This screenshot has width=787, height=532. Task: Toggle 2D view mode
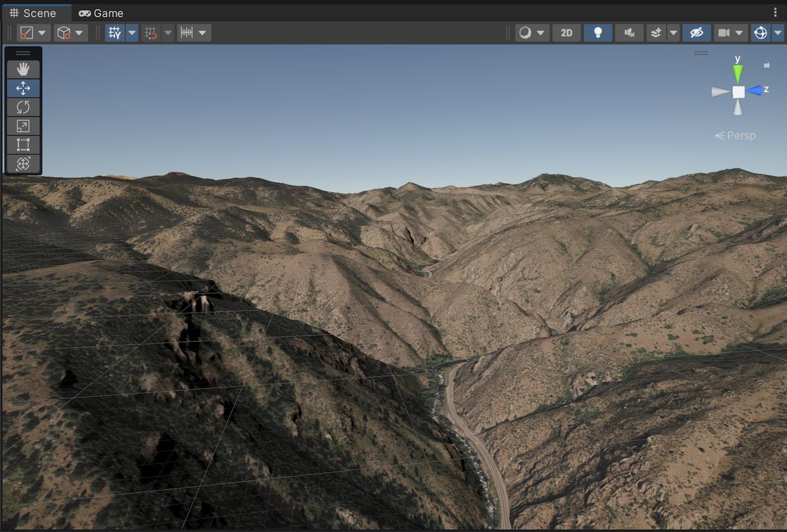(566, 33)
